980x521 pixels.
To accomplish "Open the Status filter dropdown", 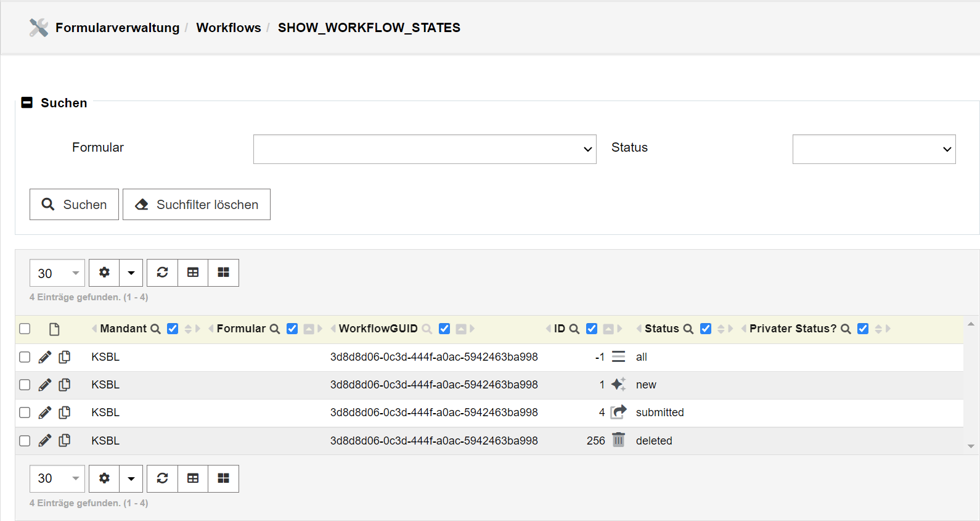I will 873,149.
